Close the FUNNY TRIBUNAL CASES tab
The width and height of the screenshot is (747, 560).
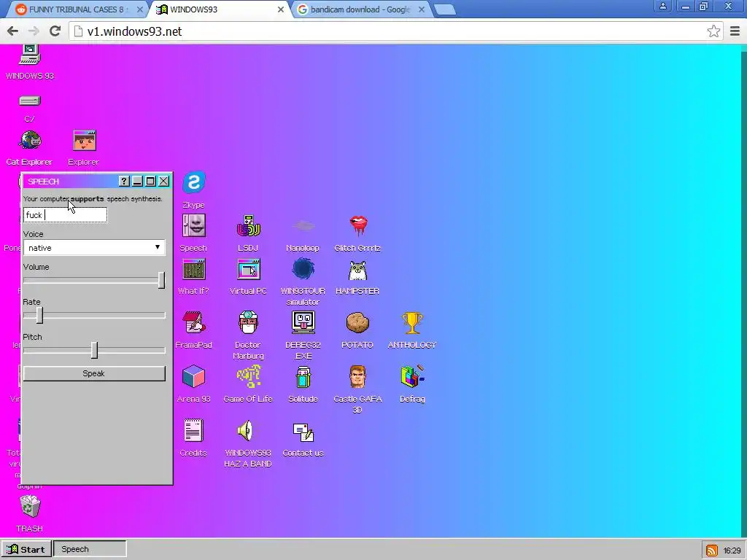tap(140, 9)
